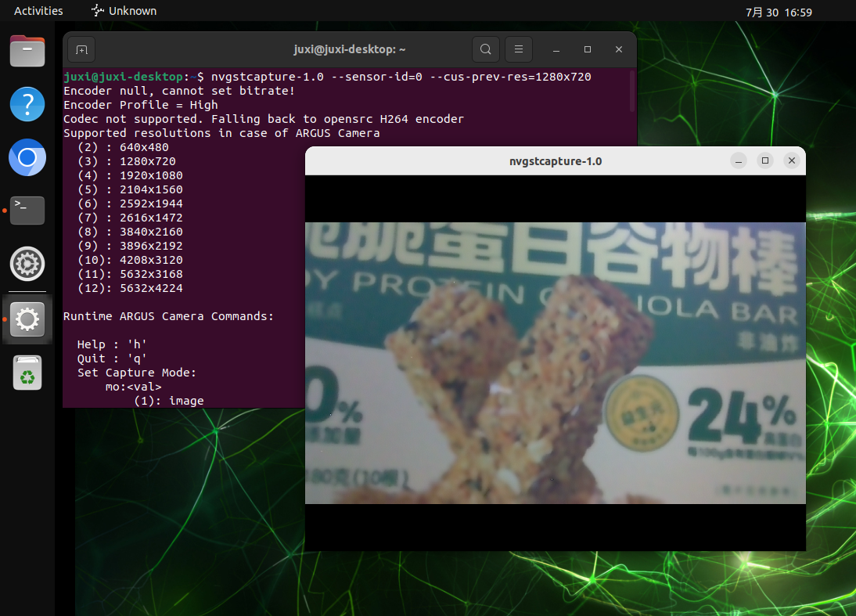This screenshot has height=616, width=856.
Task: Open the Trash in the dock
Action: coord(27,373)
